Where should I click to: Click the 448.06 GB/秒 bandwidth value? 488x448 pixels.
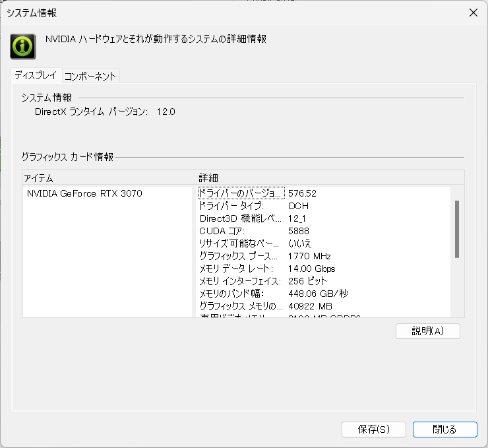[319, 294]
